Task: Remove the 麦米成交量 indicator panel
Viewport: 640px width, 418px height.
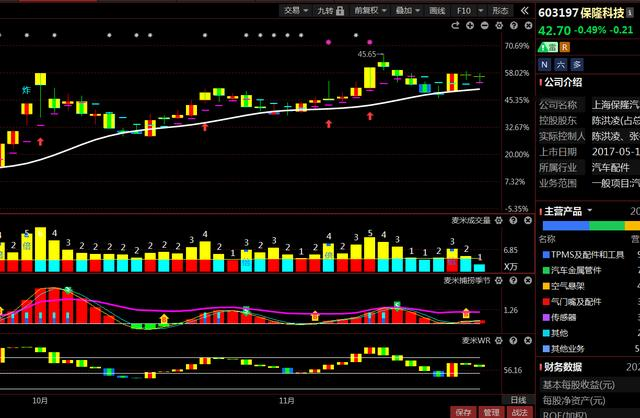Action: click(528, 220)
